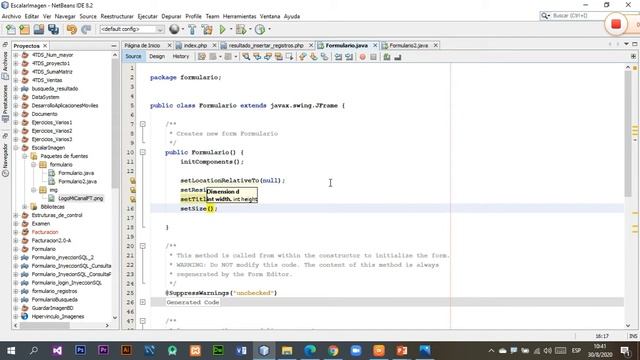Click the Comment icon in the editor toolbar
Screen dimensions: 640x360
point(387,57)
